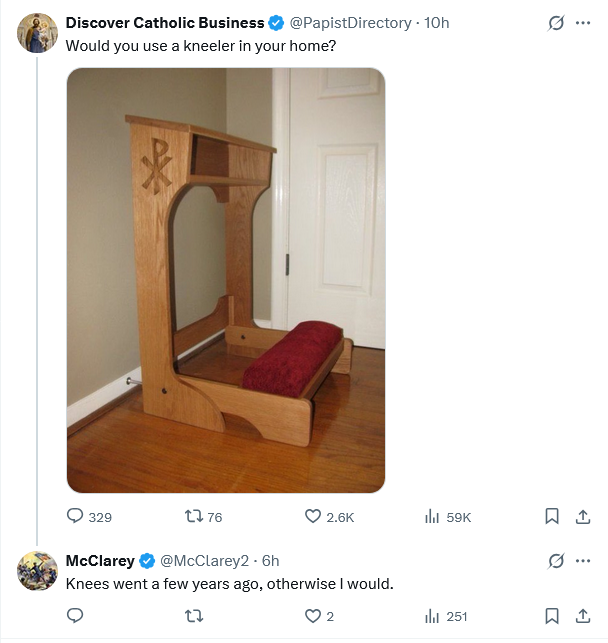Open the @PapistDirectory profile handle

(351, 23)
